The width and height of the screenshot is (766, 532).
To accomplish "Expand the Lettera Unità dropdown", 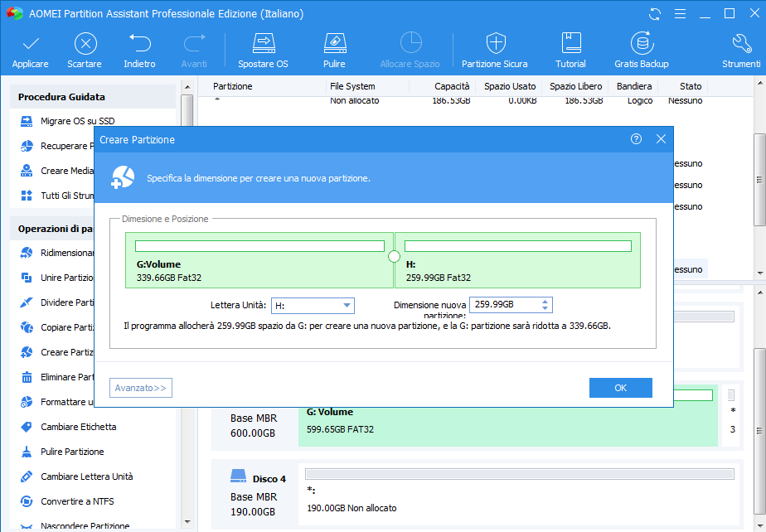I will [346, 306].
